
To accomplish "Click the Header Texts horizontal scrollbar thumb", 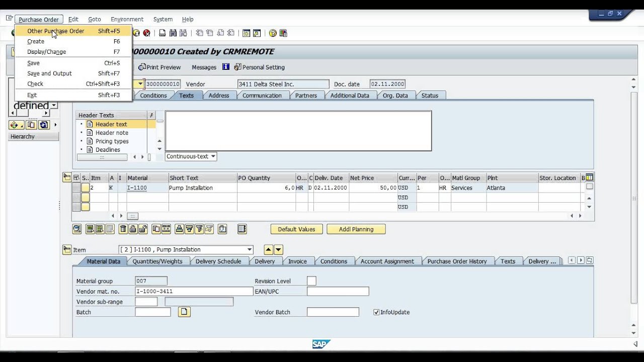I will pos(102,157).
